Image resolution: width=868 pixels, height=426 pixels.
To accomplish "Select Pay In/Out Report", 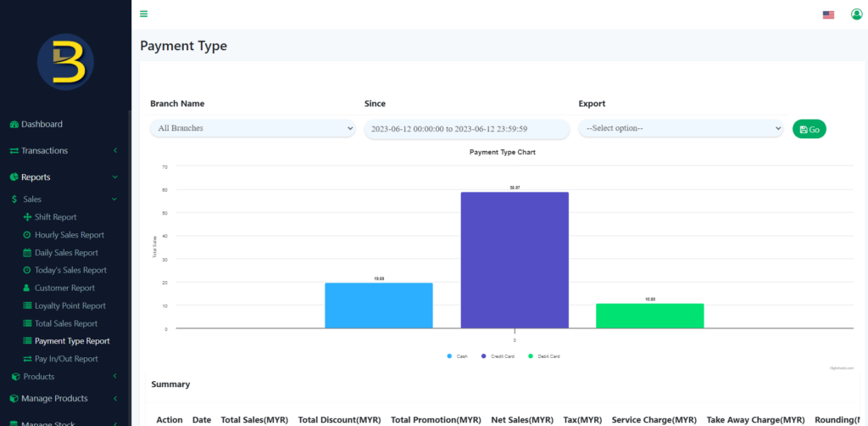I will pyautogui.click(x=66, y=359).
